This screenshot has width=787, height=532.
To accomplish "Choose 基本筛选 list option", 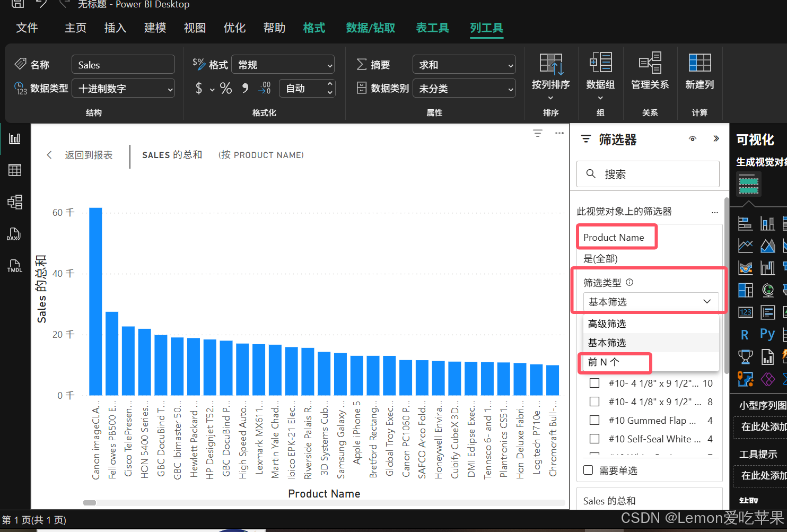I will pyautogui.click(x=651, y=343).
